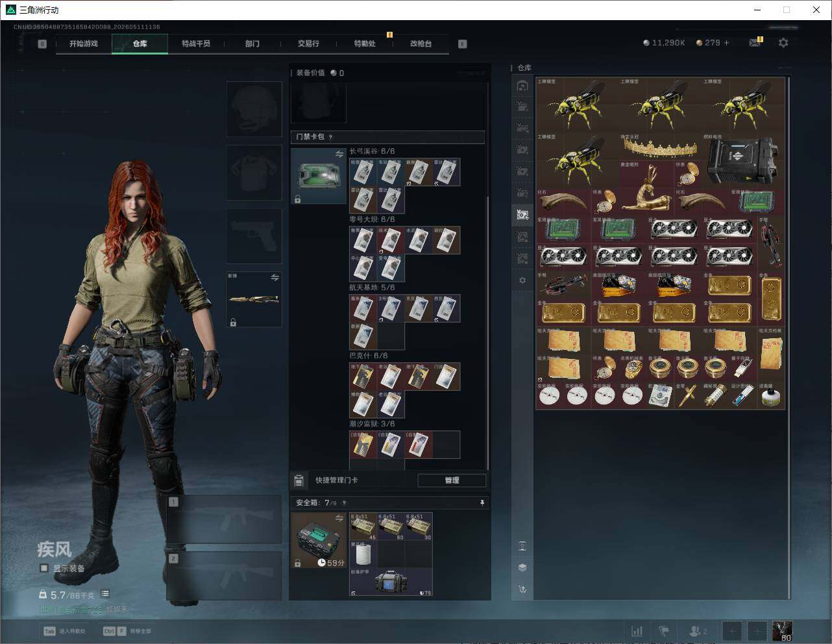The image size is (832, 644).
Task: Click the 潮汐监狱 3/6 label
Action: [x=372, y=424]
